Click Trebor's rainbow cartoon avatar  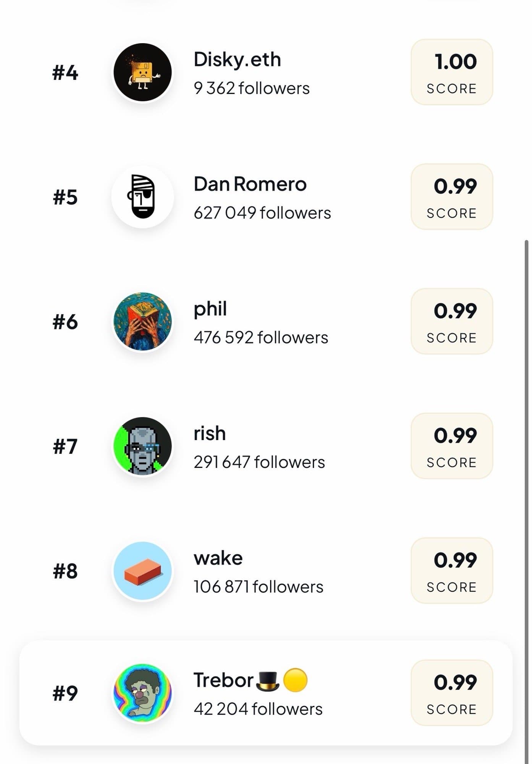click(142, 693)
